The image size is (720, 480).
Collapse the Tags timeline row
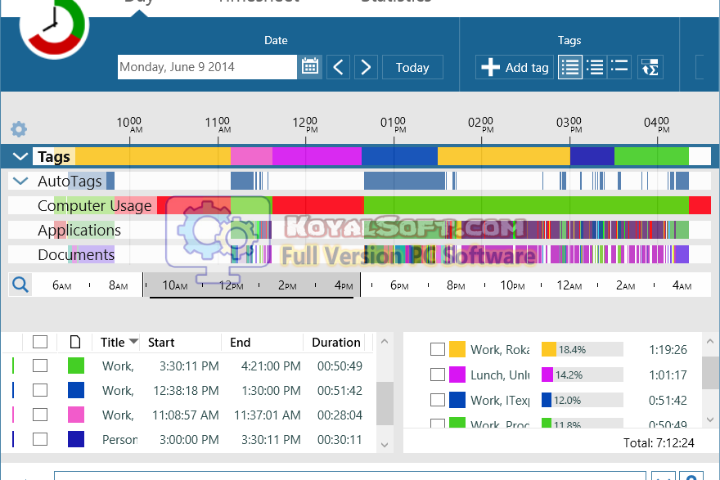(20, 157)
